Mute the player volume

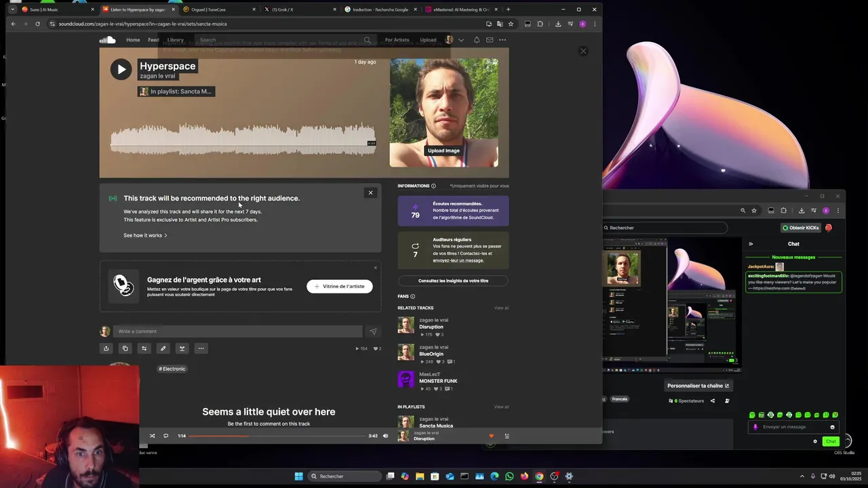pyautogui.click(x=385, y=436)
